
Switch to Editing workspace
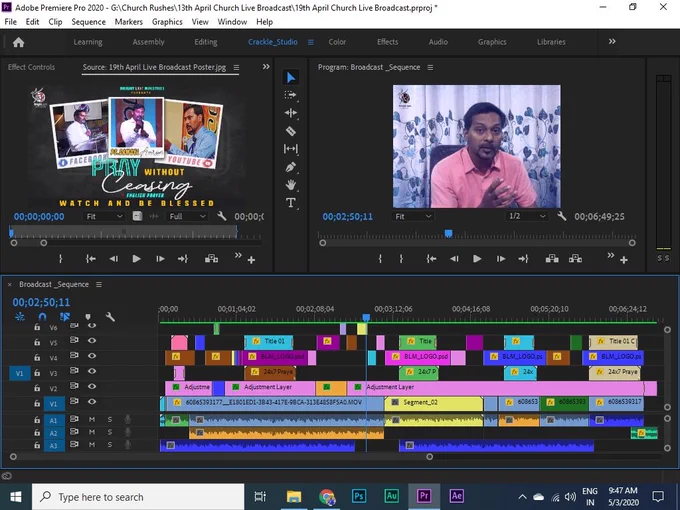(x=206, y=42)
